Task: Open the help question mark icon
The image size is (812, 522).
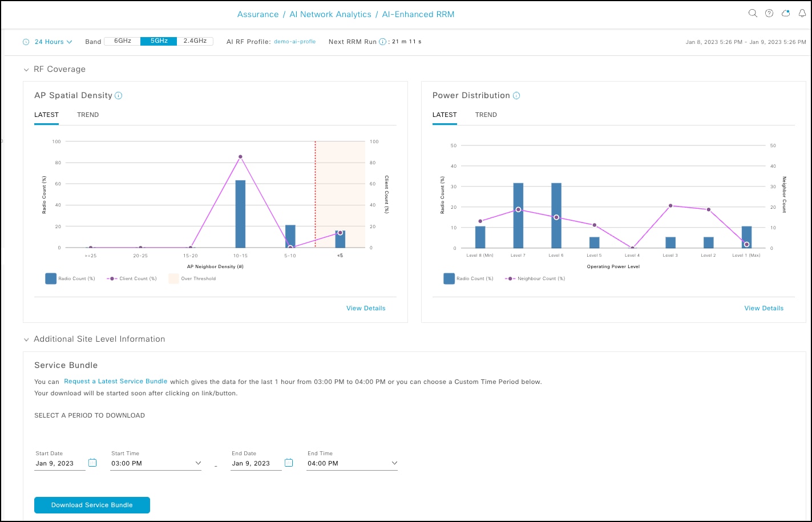Action: (769, 14)
